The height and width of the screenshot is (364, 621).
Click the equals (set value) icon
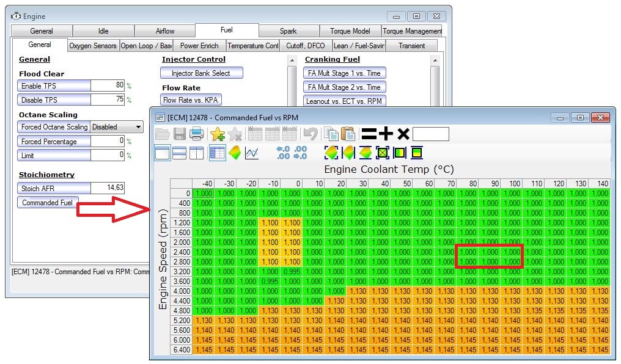(369, 134)
